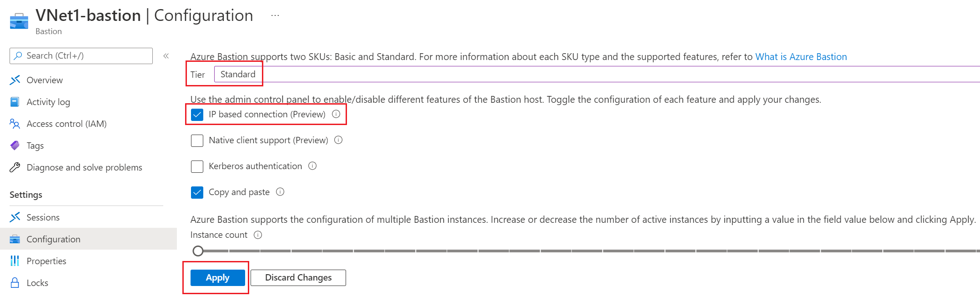Screen dimensions: 980x301
Task: Click the Locks padlock icon
Action: pos(15,283)
